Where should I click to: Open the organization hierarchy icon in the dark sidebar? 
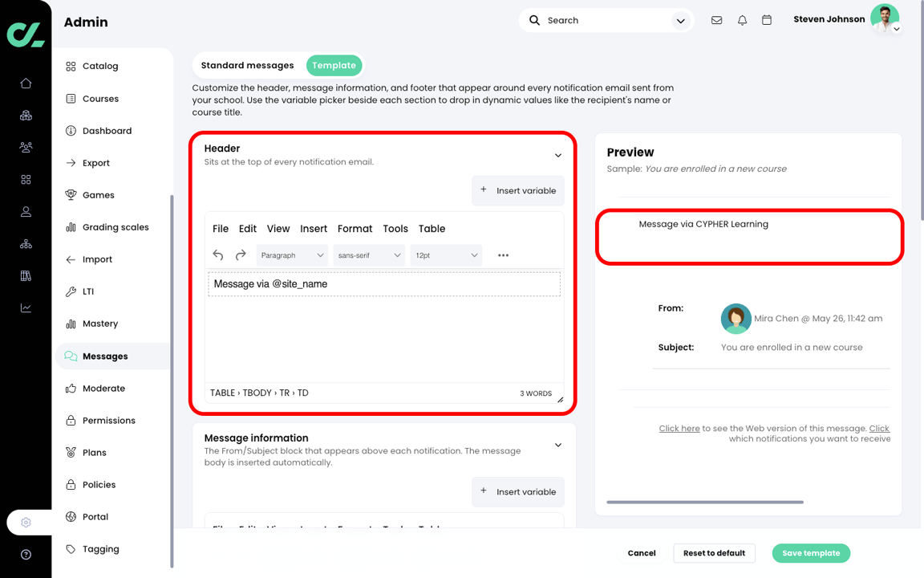26,243
